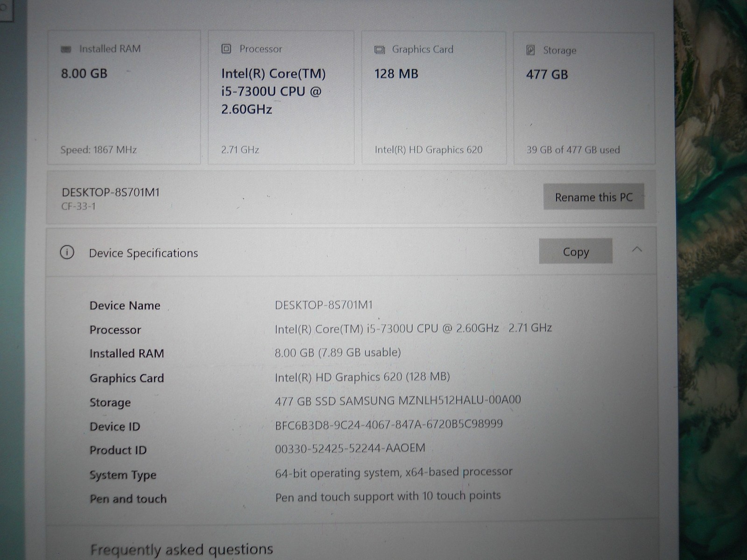Select the 39 GB of 477 GB used text
This screenshot has width=747, height=560.
point(573,150)
